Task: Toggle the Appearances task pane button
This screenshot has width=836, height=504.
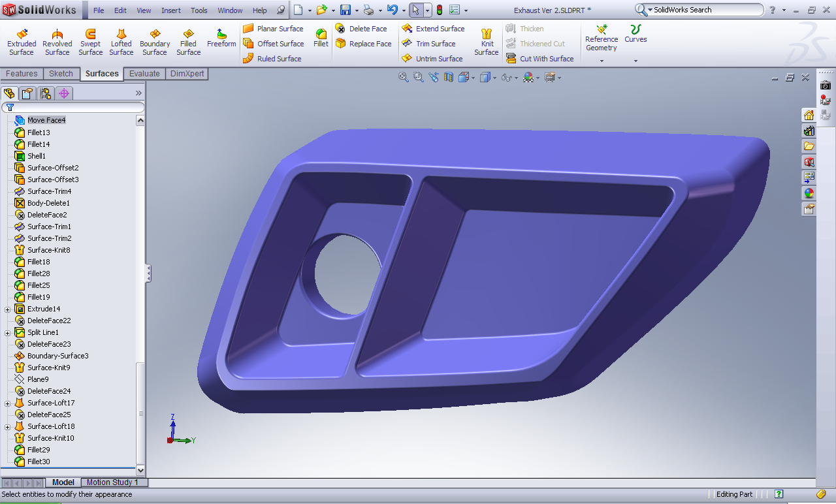Action: [x=809, y=193]
